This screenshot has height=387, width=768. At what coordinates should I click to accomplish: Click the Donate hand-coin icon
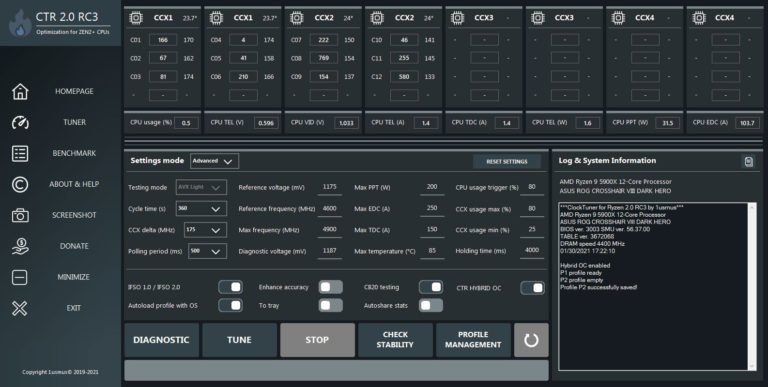(x=20, y=246)
